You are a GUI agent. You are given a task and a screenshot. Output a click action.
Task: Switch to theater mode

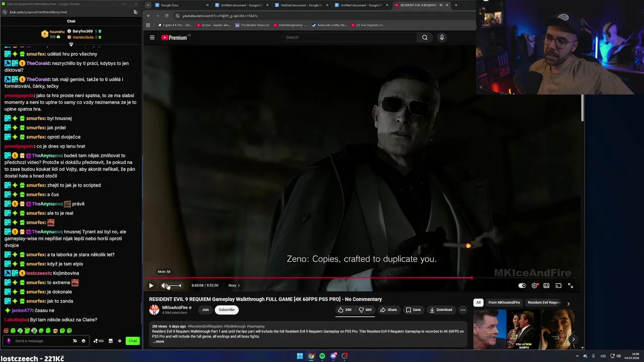[546, 286]
